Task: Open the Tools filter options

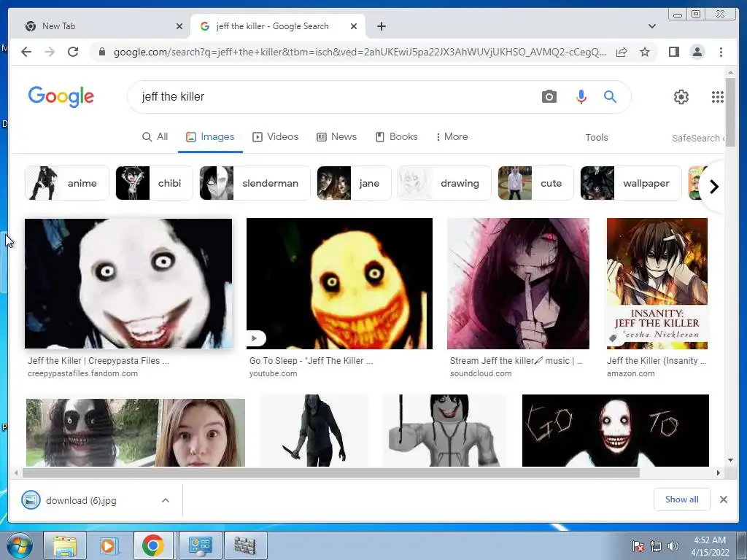Action: click(x=597, y=138)
